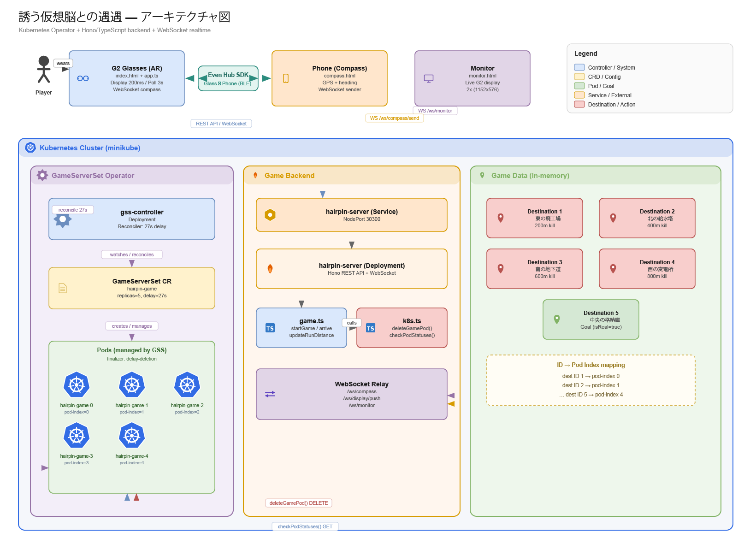Select the phone icon in Phone (Compass) box
Image resolution: width=756 pixels, height=544 pixels.
286,78
